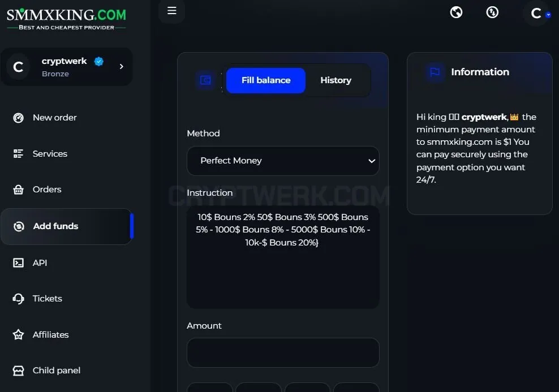Click the blue verified badge next to cryptwerk
Viewport: 559px width, 392px height.
tap(99, 61)
